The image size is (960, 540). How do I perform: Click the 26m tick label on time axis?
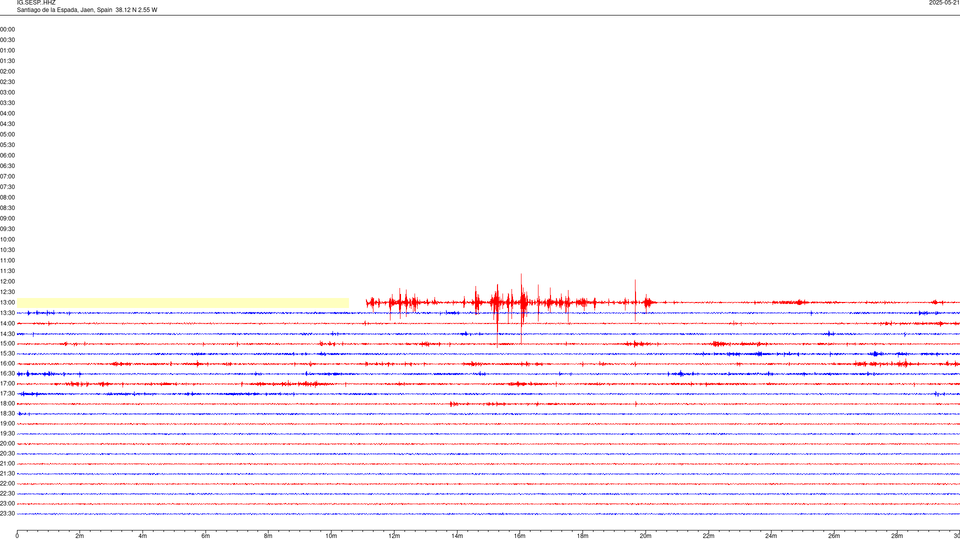click(834, 536)
